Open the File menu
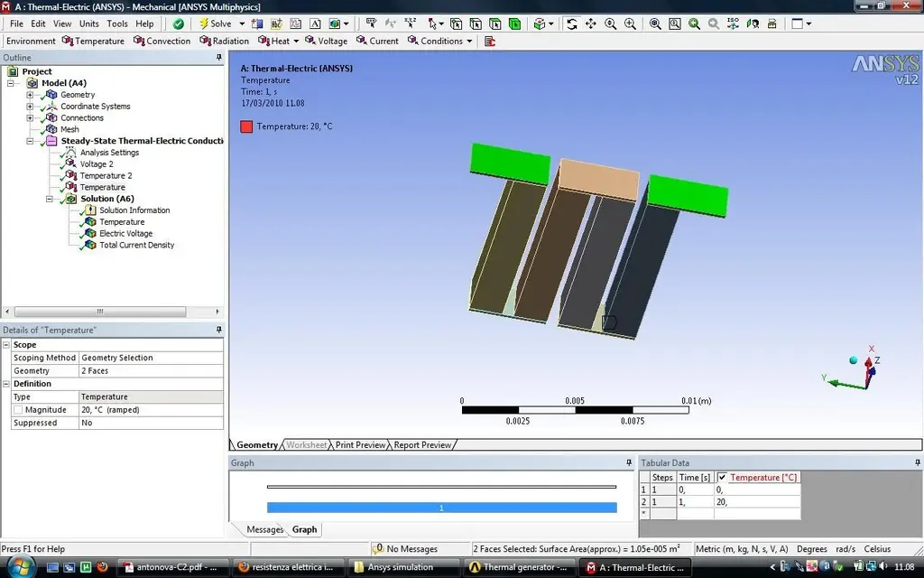 16,23
